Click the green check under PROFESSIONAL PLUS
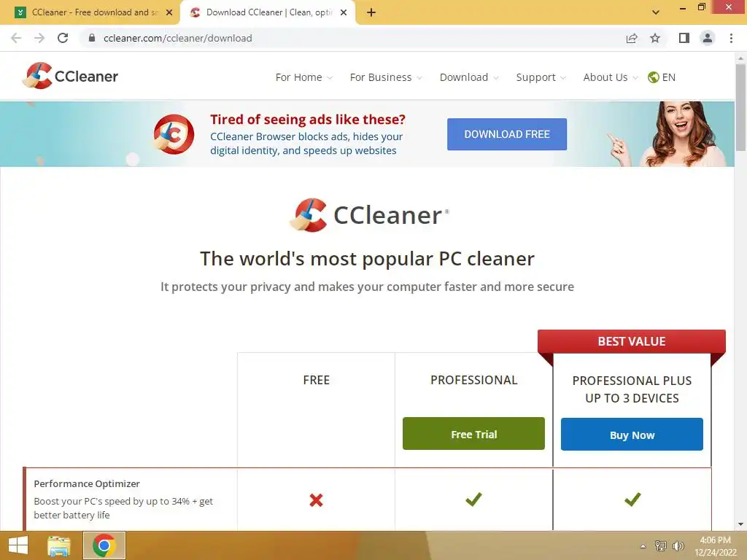Screen dimensions: 747x560 632,499
